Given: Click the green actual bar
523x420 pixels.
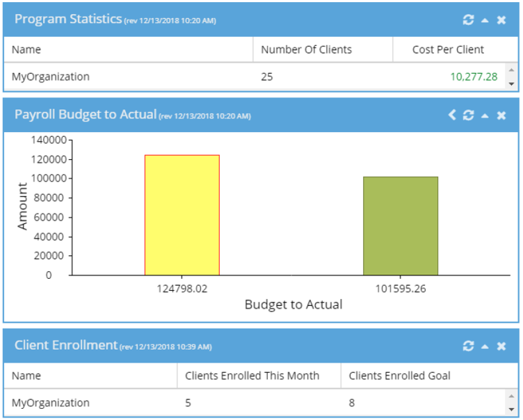Looking at the screenshot, I should (401, 226).
